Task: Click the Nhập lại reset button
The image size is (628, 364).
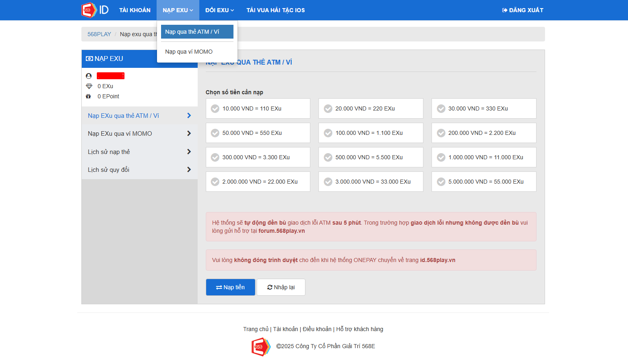Action: pyautogui.click(x=281, y=287)
